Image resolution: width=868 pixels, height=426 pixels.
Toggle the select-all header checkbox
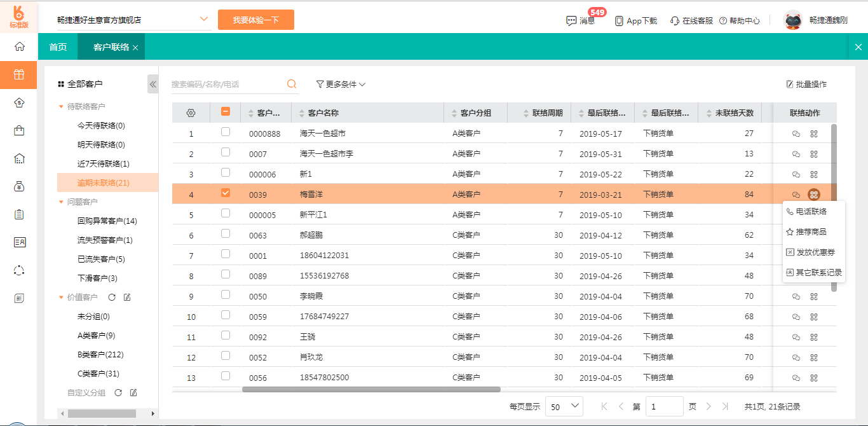coord(226,112)
